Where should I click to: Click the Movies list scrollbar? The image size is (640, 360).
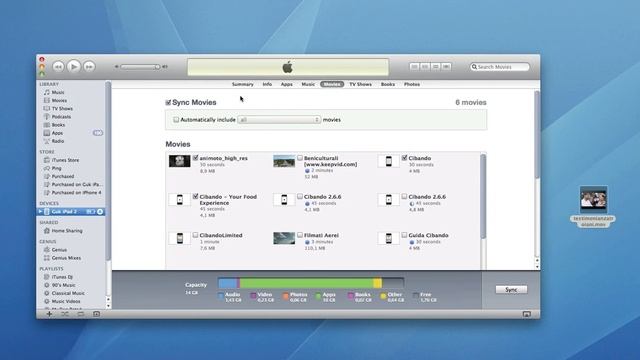pos(483,196)
